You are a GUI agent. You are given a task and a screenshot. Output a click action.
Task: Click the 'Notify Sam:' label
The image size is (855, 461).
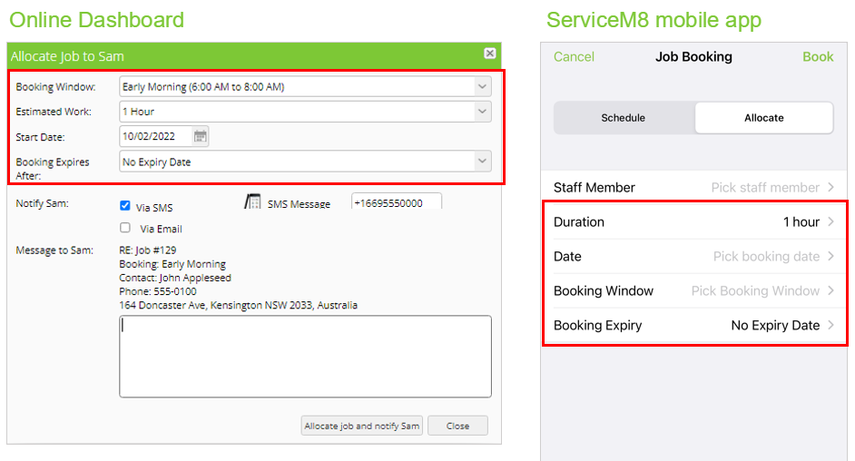tap(42, 203)
